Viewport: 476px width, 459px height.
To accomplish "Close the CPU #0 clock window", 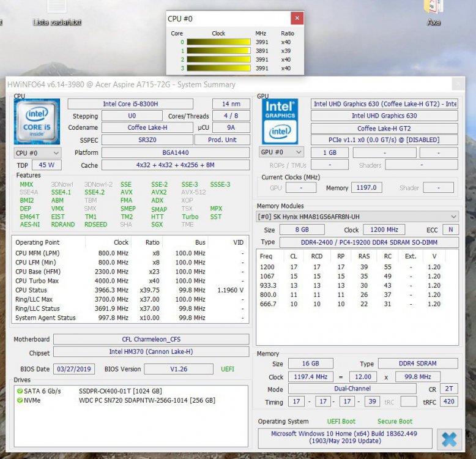I will point(297,18).
